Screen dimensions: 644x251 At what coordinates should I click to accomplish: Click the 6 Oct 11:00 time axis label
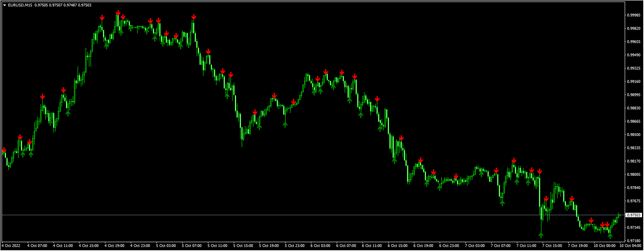click(372, 246)
